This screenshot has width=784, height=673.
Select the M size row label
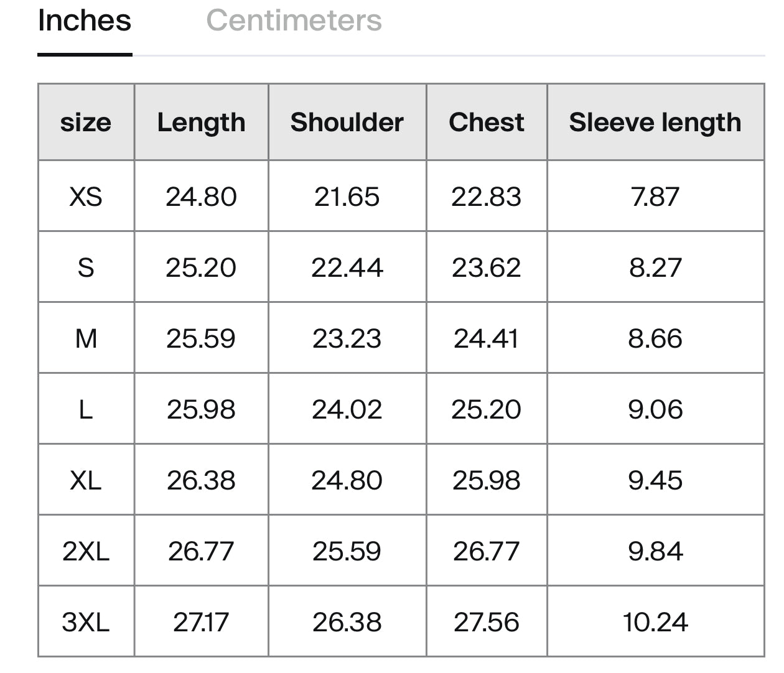86,339
